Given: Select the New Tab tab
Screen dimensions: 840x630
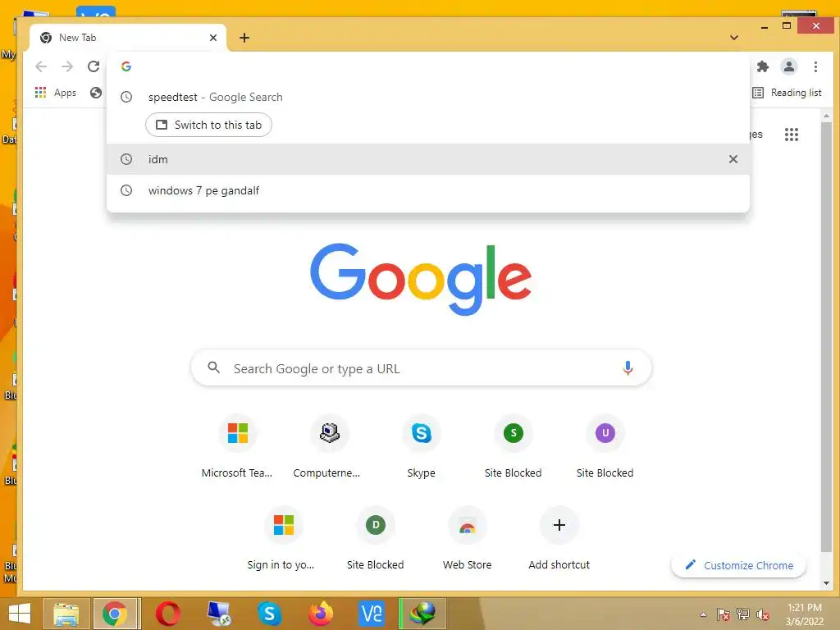Looking at the screenshot, I should (128, 38).
